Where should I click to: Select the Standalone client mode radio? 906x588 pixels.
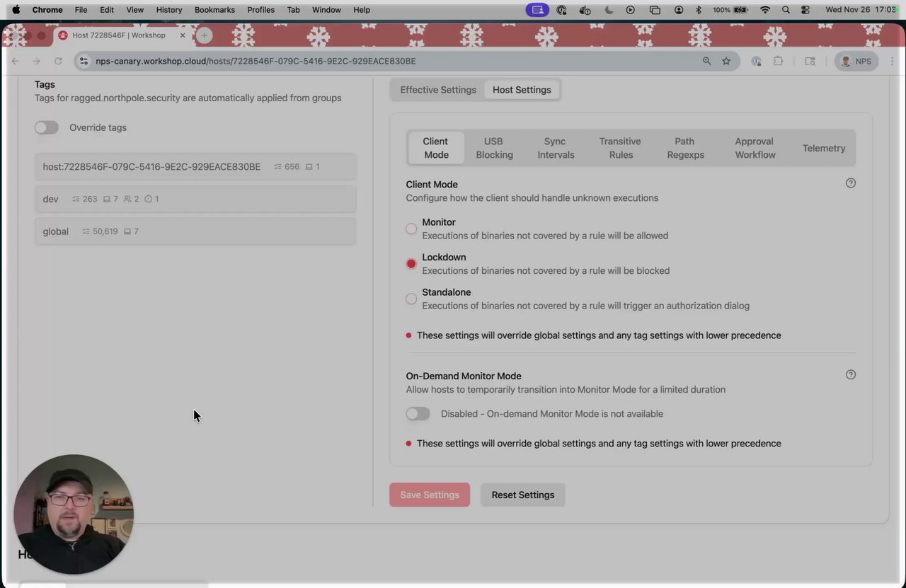coord(411,299)
